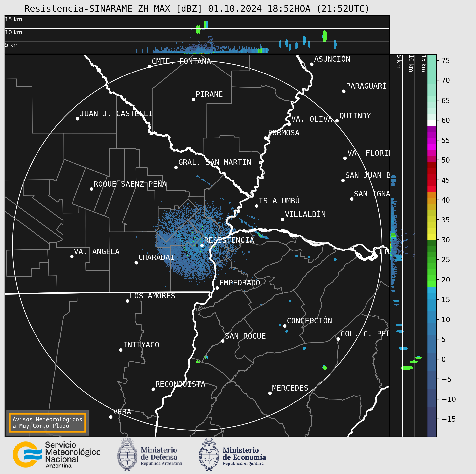The width and height of the screenshot is (476, 474).
Task: Click the Avisos Meteorológicos a Muy Corto Plazo box
Action: 47,423
